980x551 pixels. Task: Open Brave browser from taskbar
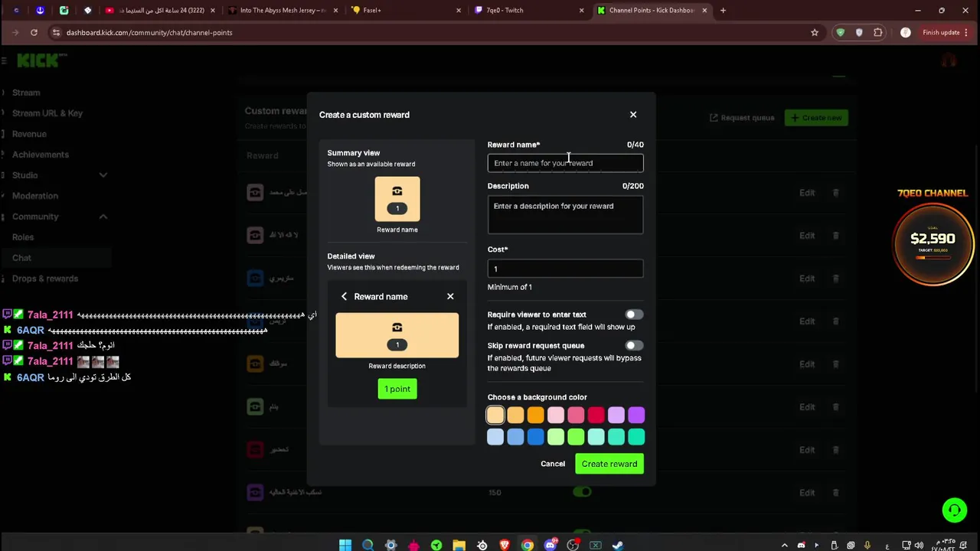(505, 545)
